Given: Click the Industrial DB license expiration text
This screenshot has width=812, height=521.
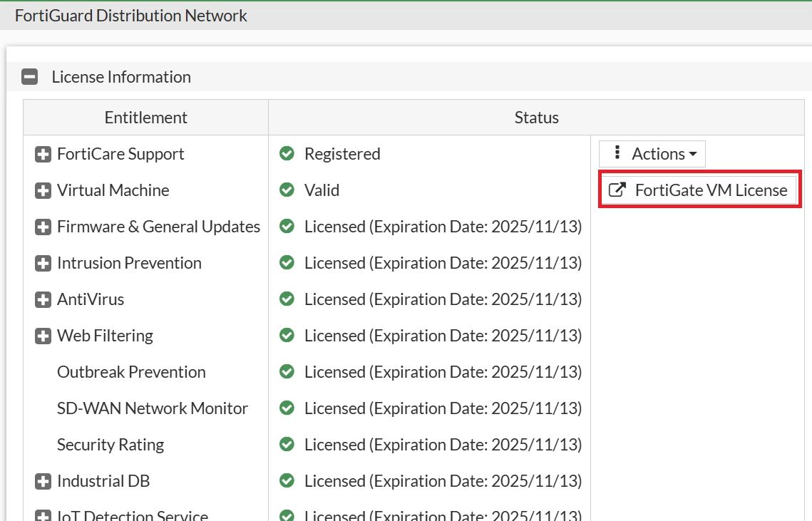Looking at the screenshot, I should coord(443,481).
